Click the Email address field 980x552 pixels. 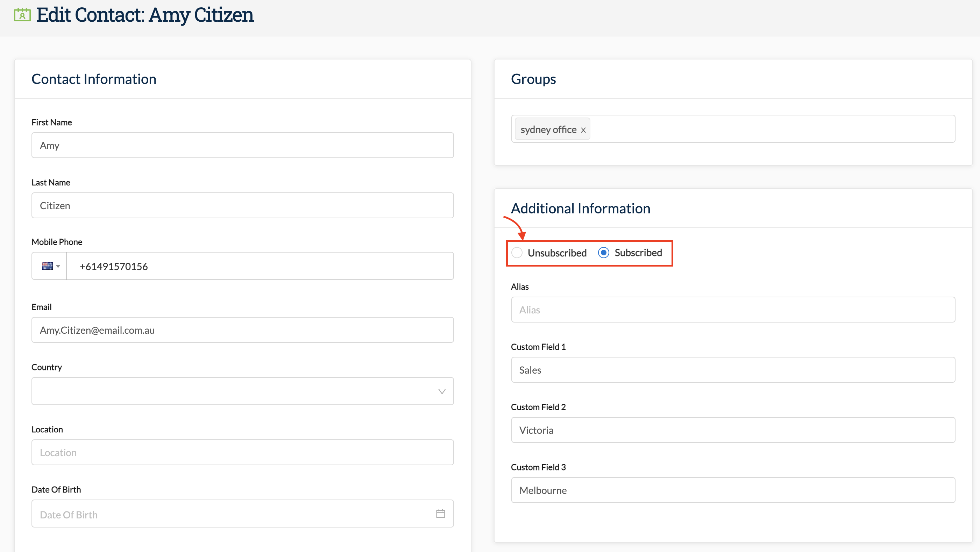(x=242, y=330)
